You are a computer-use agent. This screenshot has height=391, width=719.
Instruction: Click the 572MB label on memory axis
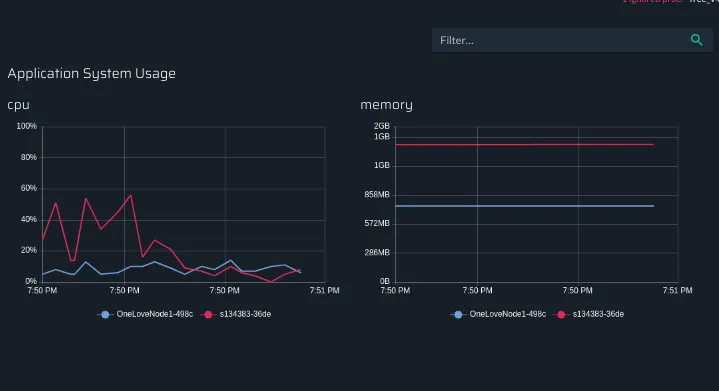(377, 223)
